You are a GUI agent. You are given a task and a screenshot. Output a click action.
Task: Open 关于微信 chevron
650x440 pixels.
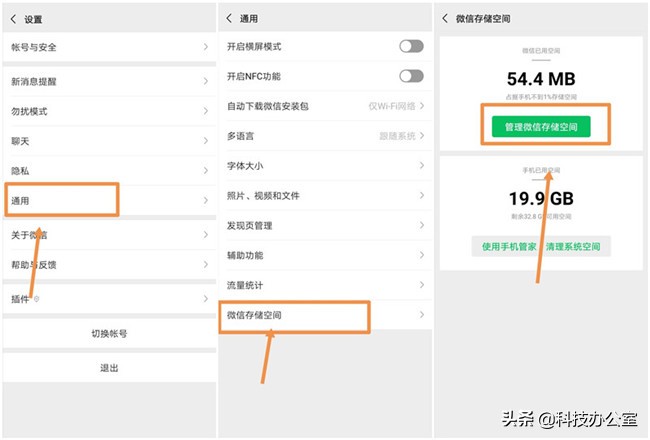206,235
